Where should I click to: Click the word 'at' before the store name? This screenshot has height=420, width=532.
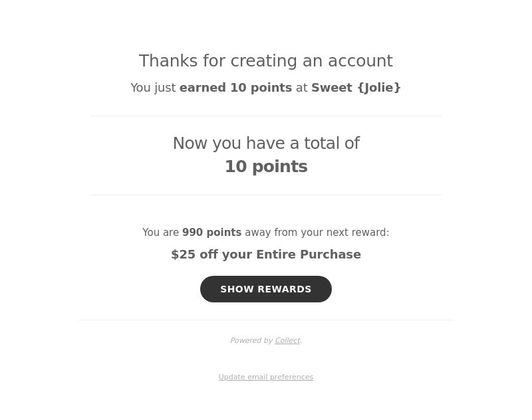pos(302,88)
